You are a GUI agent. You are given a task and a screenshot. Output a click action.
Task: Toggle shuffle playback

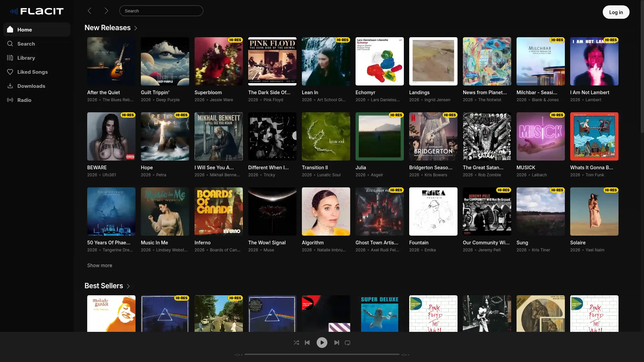click(297, 343)
